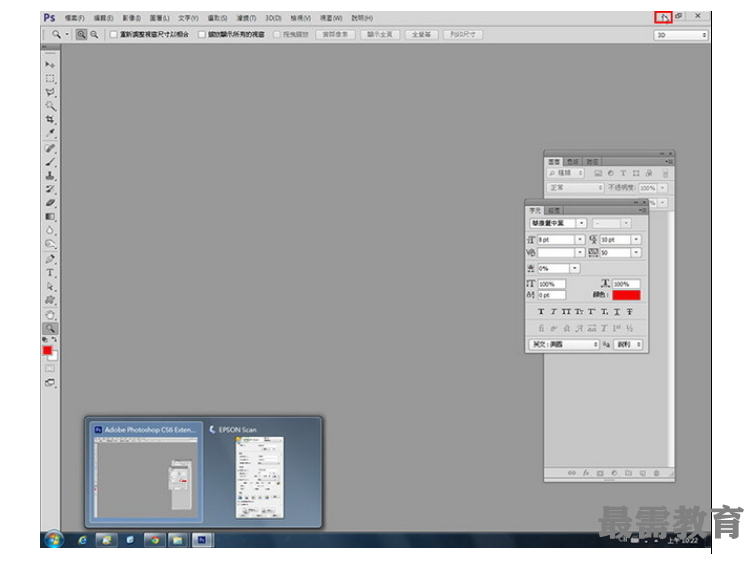Image resolution: width=750 pixels, height=562 pixels.
Task: Select the Gradient tool
Action: [50, 217]
